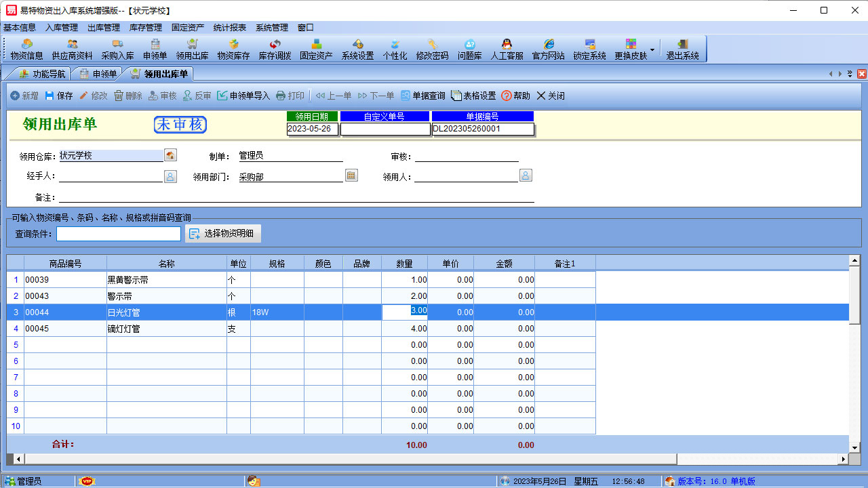The height and width of the screenshot is (488, 868).
Task: Open the 领用部门 selection button
Action: click(351, 176)
